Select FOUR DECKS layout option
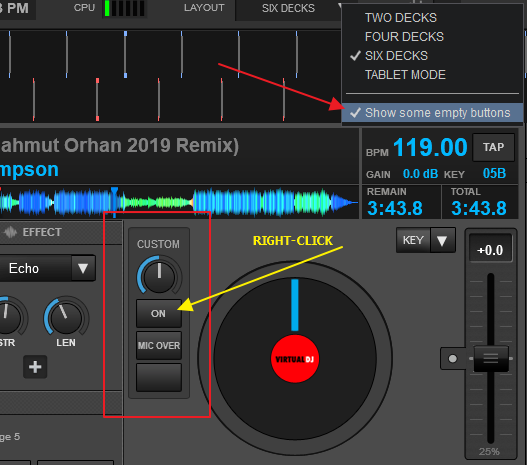527x465 pixels. point(404,37)
